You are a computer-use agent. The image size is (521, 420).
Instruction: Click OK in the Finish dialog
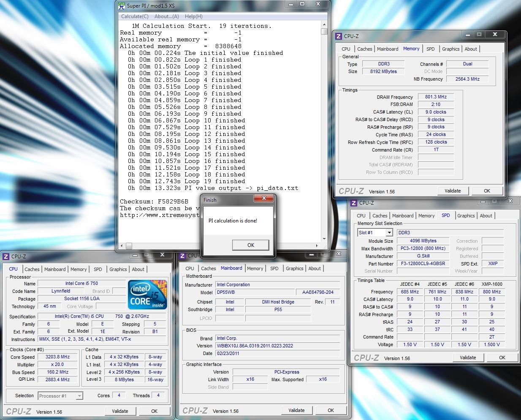click(251, 245)
